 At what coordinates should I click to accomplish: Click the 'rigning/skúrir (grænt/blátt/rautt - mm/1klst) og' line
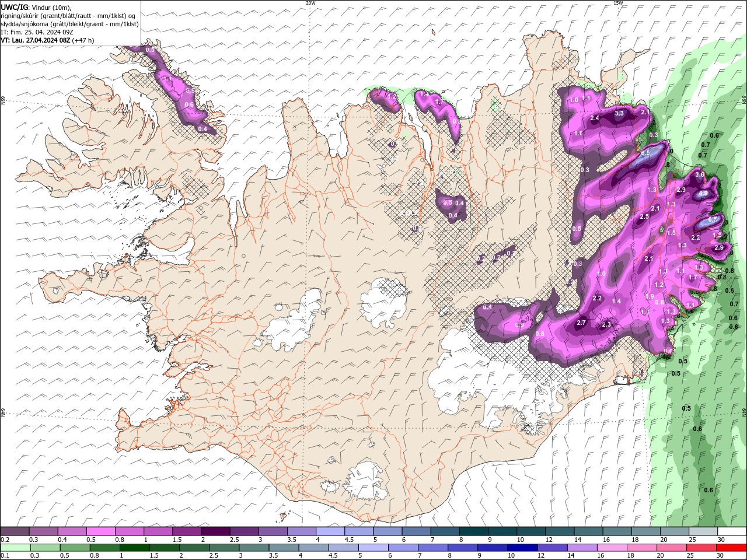(x=68, y=16)
